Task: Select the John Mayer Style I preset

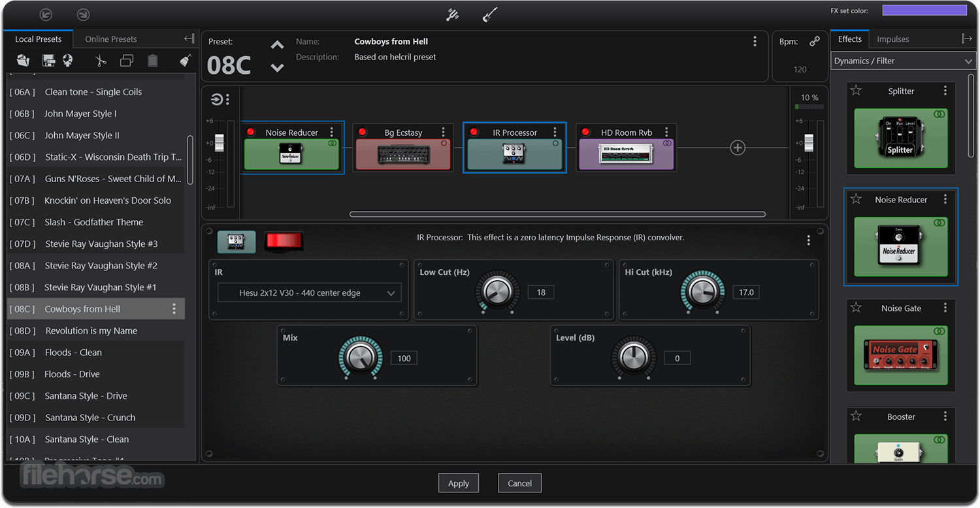Action: [96, 114]
